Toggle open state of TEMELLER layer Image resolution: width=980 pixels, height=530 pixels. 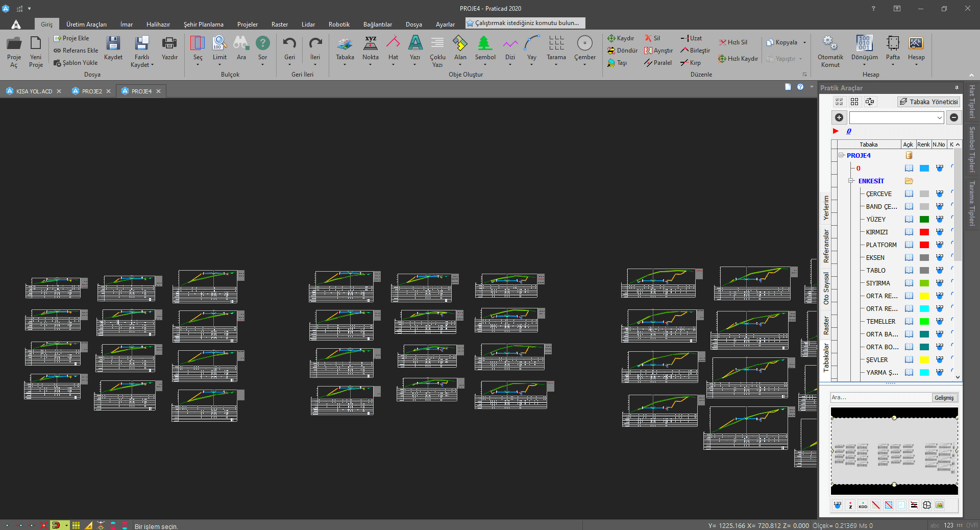(x=909, y=322)
